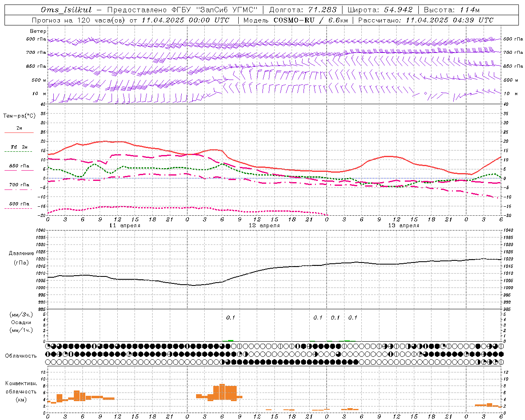
Task: Select the Td 2м legend label
Action: point(19,147)
